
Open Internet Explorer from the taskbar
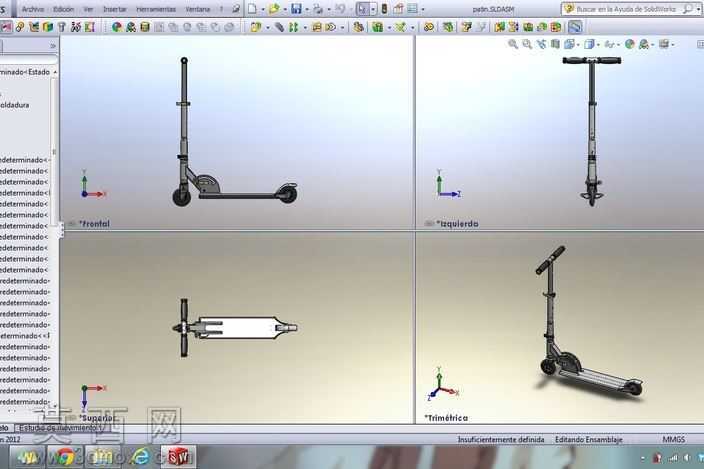pos(140,457)
